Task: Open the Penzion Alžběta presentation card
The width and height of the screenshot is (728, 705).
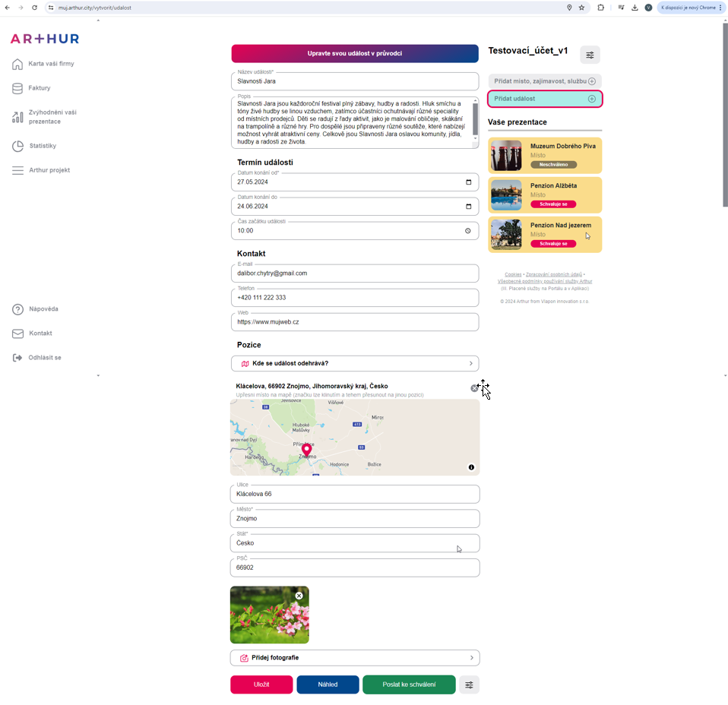Action: tap(545, 195)
